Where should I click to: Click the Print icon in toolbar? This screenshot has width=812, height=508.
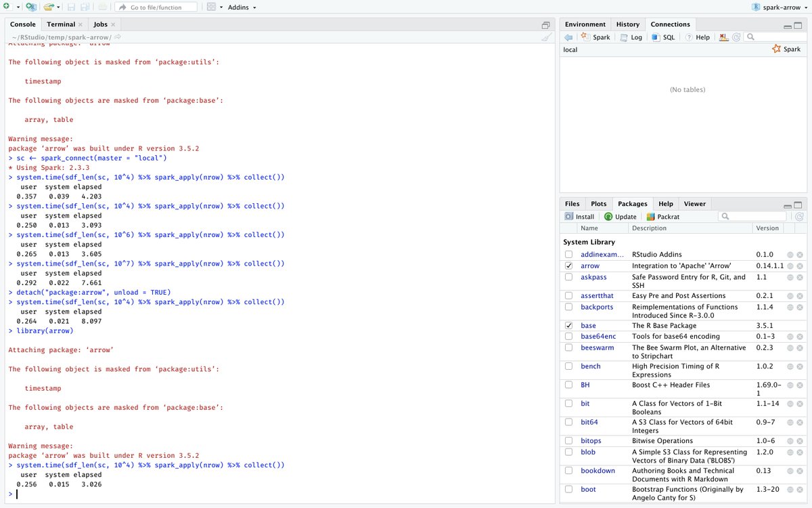[102, 7]
